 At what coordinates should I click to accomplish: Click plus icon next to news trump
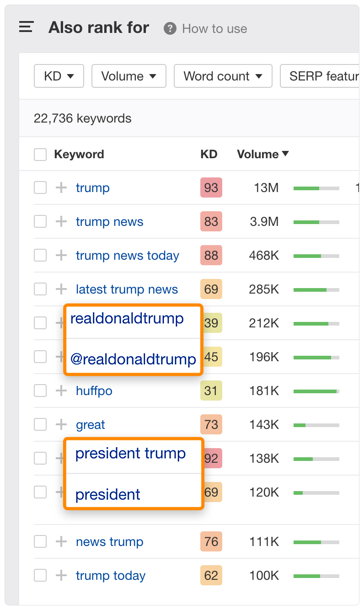click(61, 541)
